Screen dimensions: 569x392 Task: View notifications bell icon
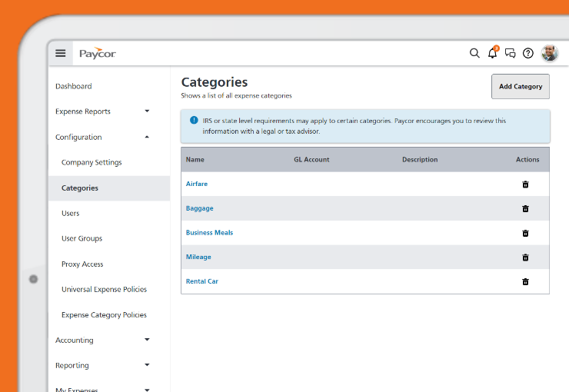click(492, 52)
